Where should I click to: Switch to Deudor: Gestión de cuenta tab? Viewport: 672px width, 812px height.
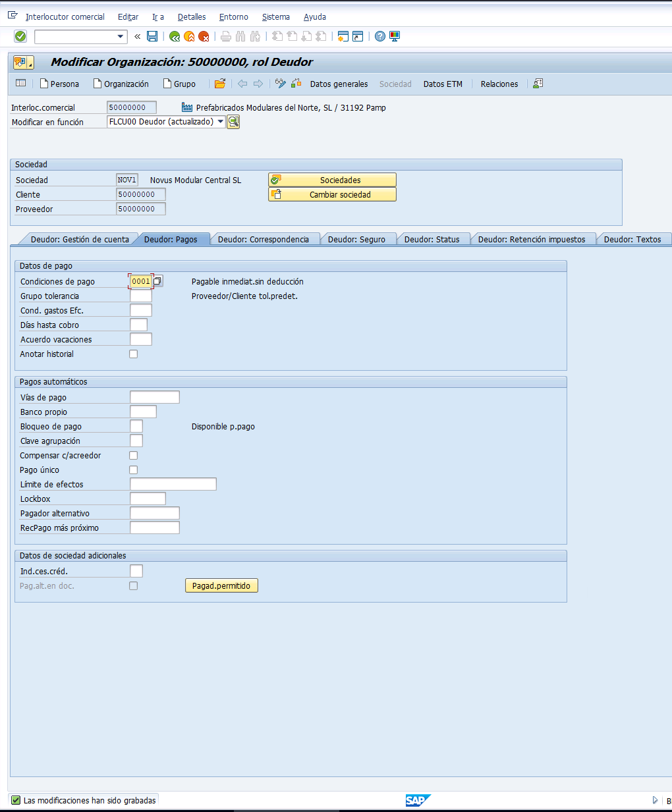[x=80, y=240]
